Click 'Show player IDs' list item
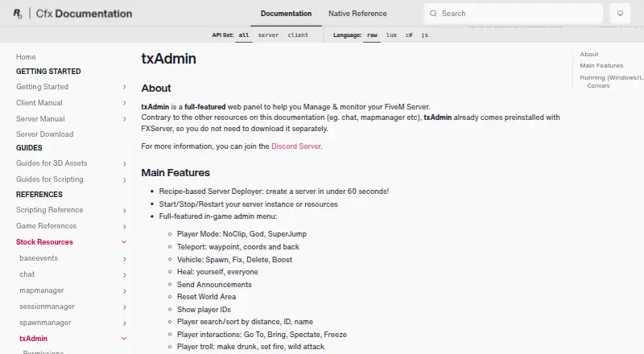This screenshot has height=354, width=644. pyautogui.click(x=204, y=310)
